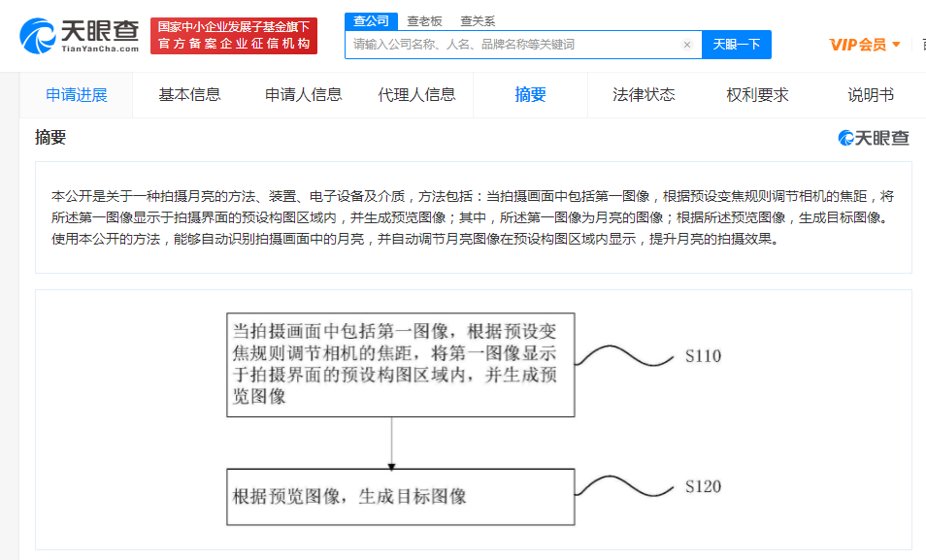The height and width of the screenshot is (560, 926).
Task: Go to the 代理人信息 section tab
Action: point(417,95)
